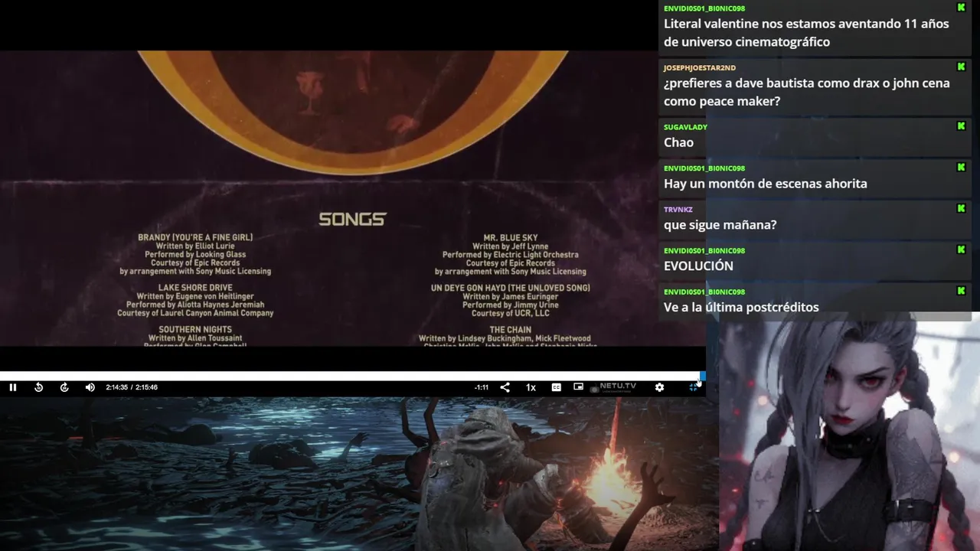Mute the video player volume

point(90,387)
